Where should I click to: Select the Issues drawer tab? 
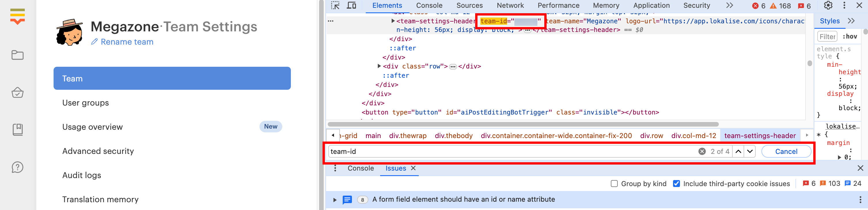[x=396, y=168]
